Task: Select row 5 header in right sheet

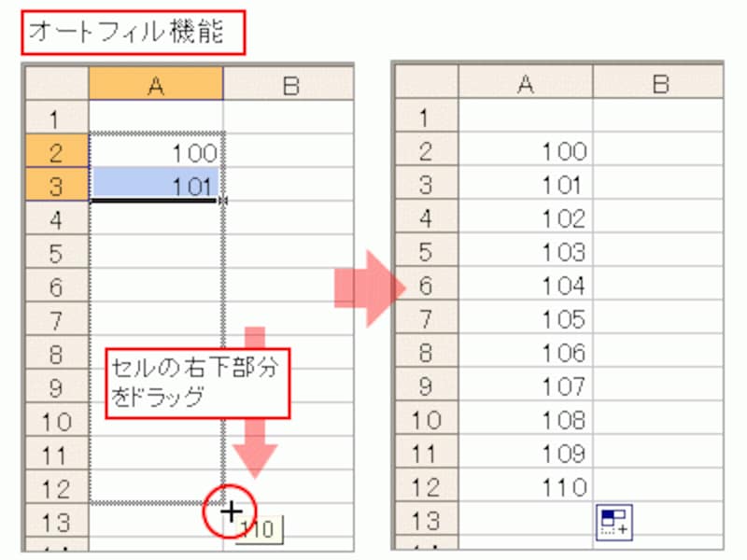Action: [x=427, y=250]
